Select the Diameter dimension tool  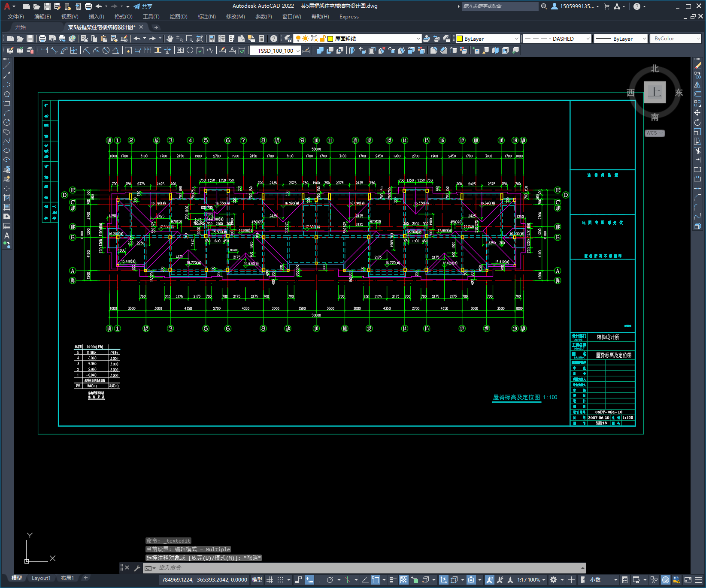point(106,50)
